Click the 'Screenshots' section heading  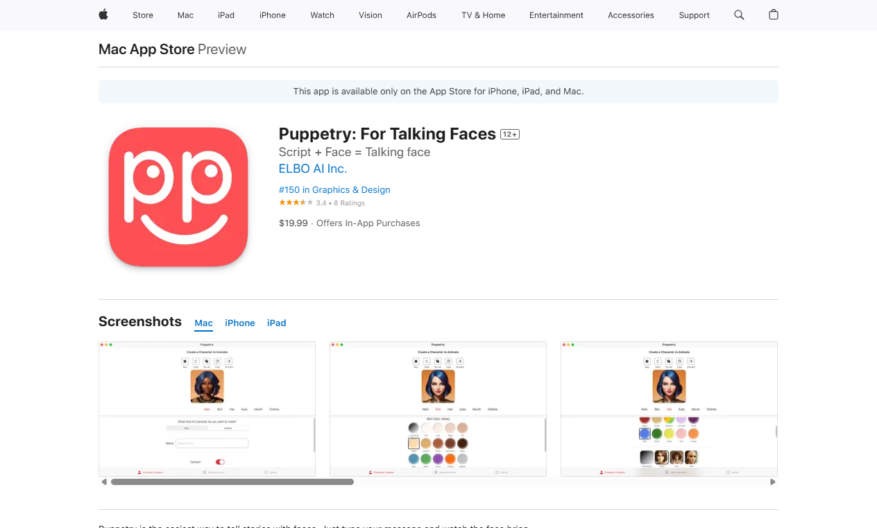point(140,322)
